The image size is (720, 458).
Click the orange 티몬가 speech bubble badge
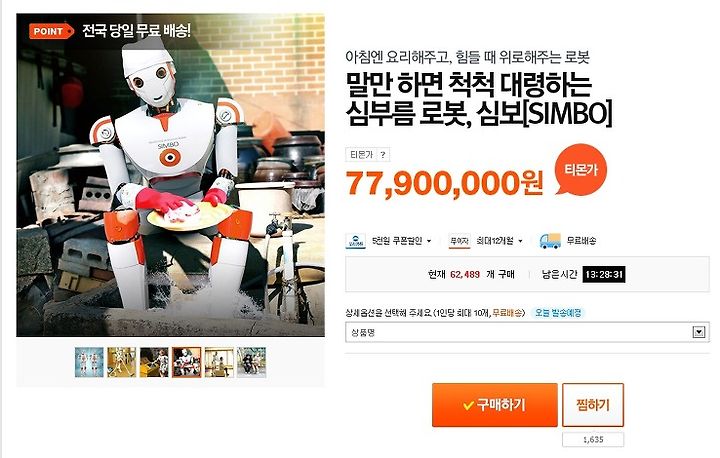tap(580, 170)
